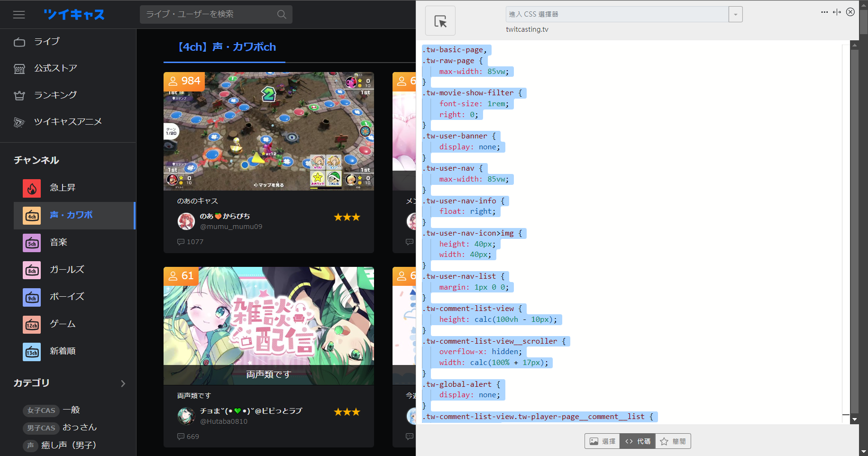Viewport: 868px width, 456px height.
Task: Select the 急上昇 flame channel icon
Action: tap(32, 188)
